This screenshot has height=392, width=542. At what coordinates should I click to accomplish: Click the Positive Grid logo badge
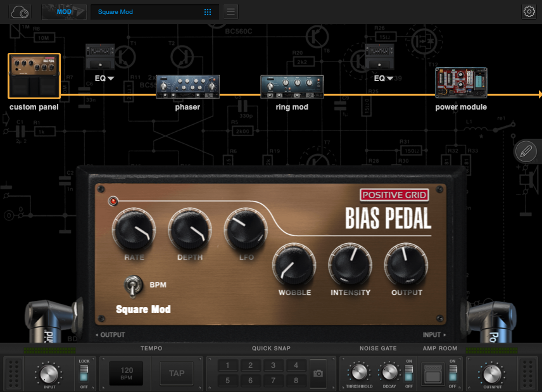coord(394,195)
